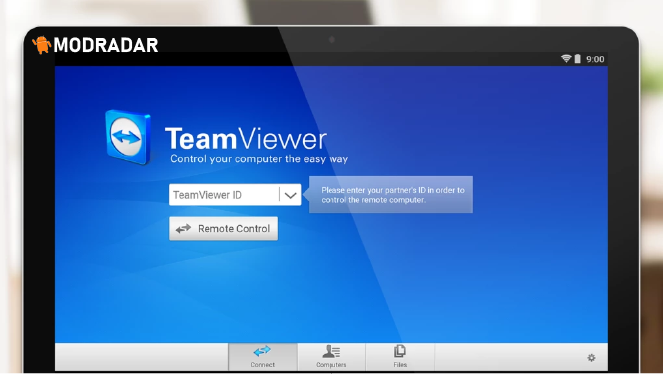This screenshot has height=374, width=663.
Task: Open settings via the gear icon
Action: click(591, 358)
